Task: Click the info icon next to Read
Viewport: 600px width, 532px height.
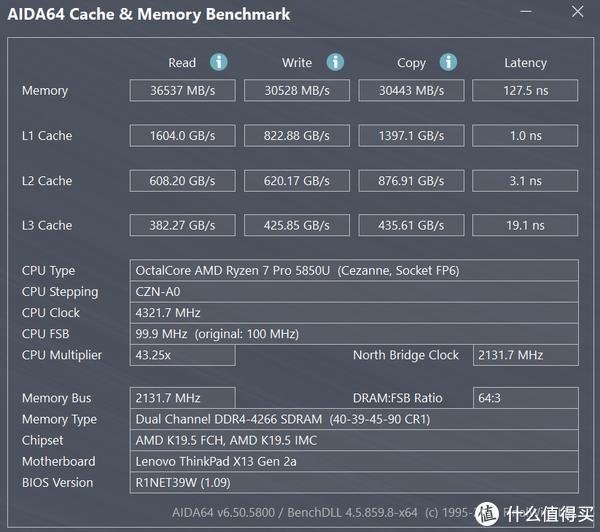Action: pos(218,62)
